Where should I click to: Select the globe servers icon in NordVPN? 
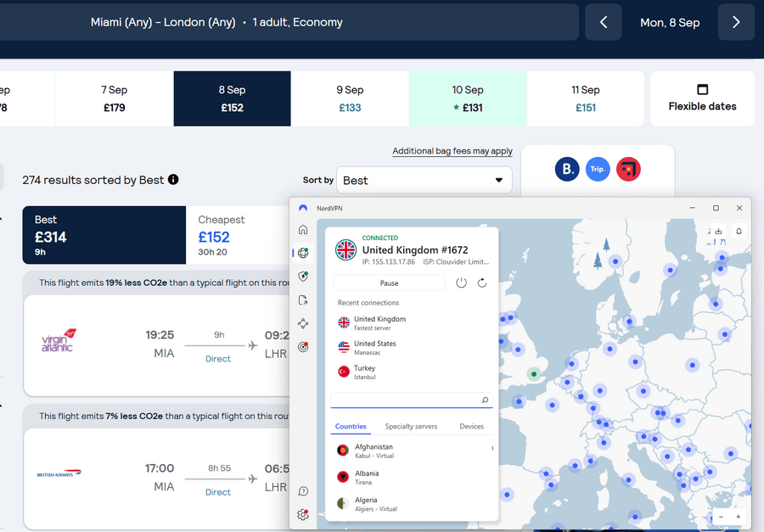303,252
